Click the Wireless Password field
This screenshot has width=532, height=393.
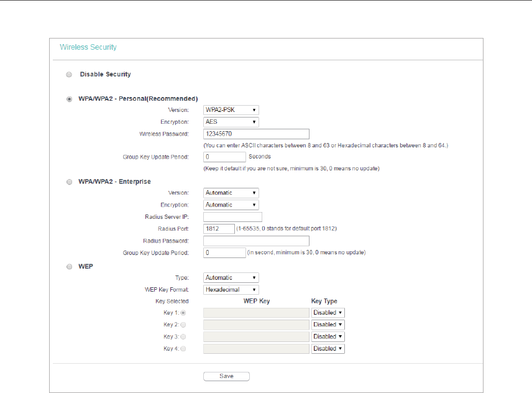(x=256, y=134)
